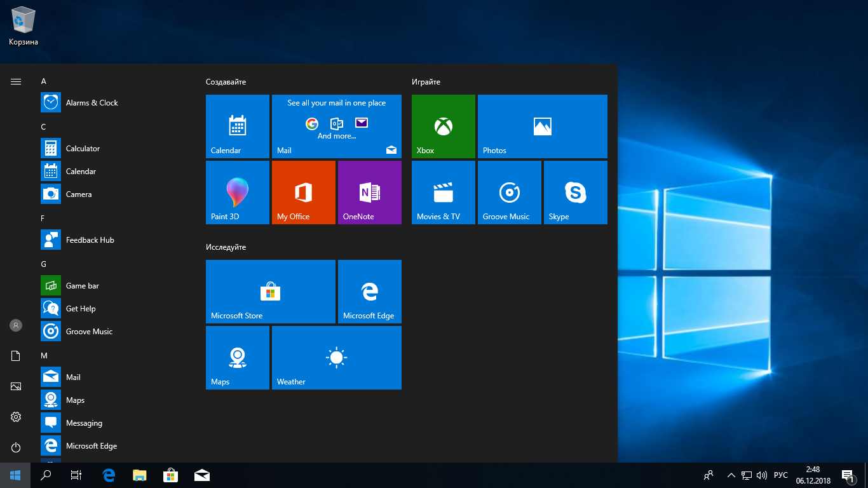Image resolution: width=868 pixels, height=488 pixels.
Task: Launch Game bar from the app list
Action: pyautogui.click(x=114, y=286)
